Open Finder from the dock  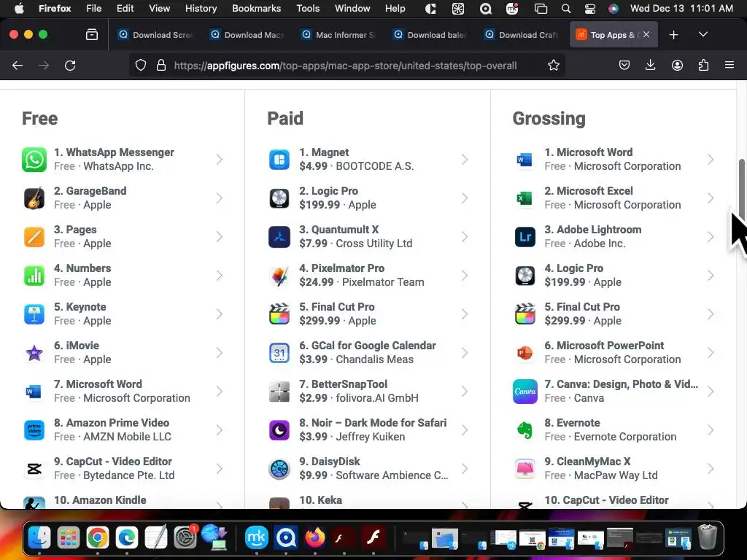coord(39,537)
